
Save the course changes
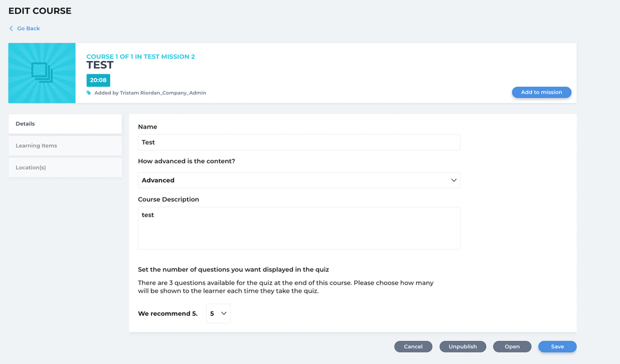(x=557, y=346)
